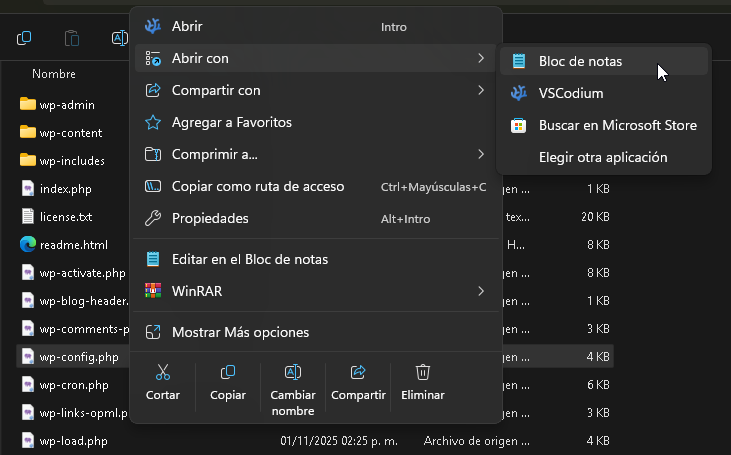Click the star icon for Agregar a Favoritos
Viewport: 731px width, 455px height.
(x=153, y=122)
